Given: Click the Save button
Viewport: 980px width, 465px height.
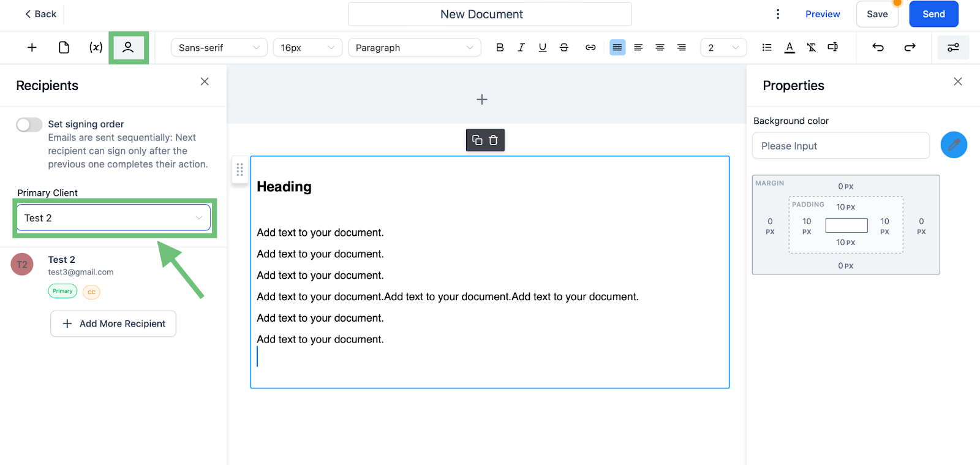Looking at the screenshot, I should pyautogui.click(x=877, y=14).
